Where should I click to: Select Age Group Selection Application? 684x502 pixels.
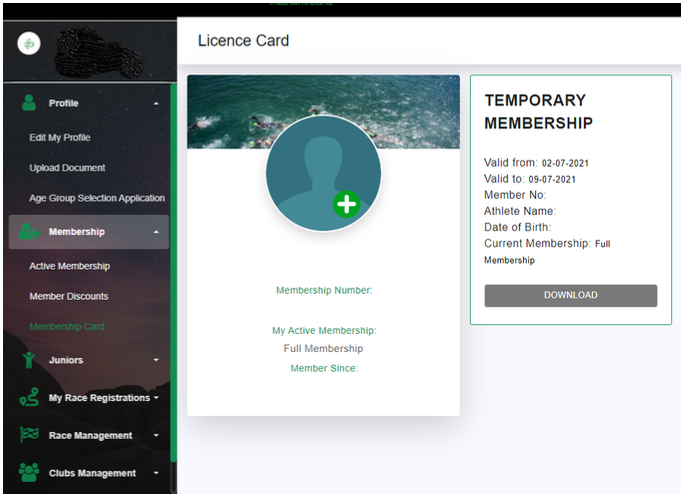[x=97, y=198]
